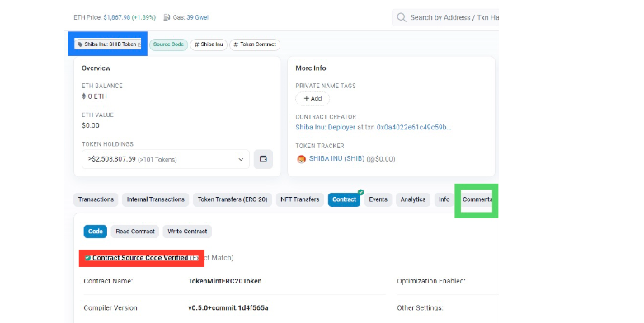This screenshot has width=644, height=323.
Task: Click the gas pump icon
Action: [167, 17]
